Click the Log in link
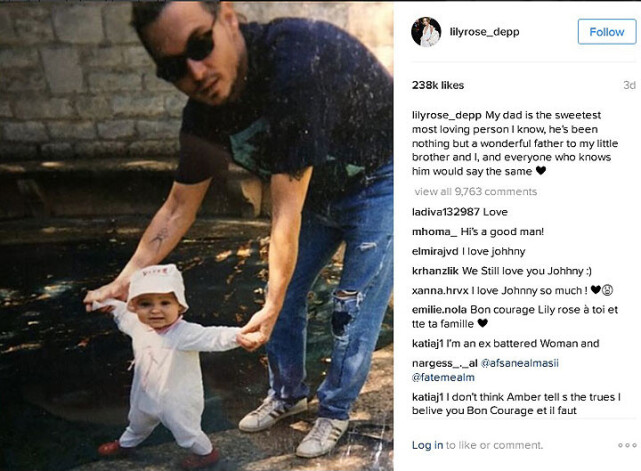The height and width of the screenshot is (471, 641). (427, 445)
